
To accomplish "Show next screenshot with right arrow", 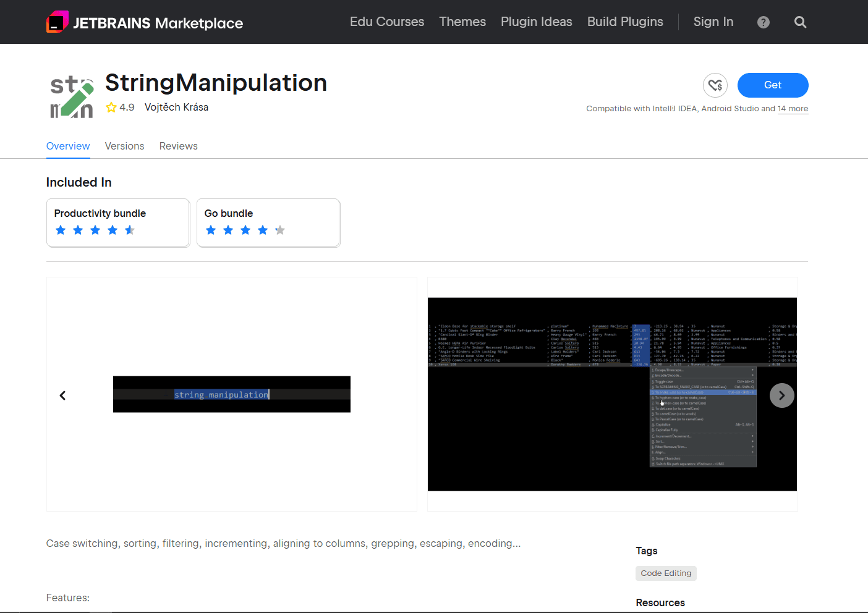I will click(x=782, y=395).
